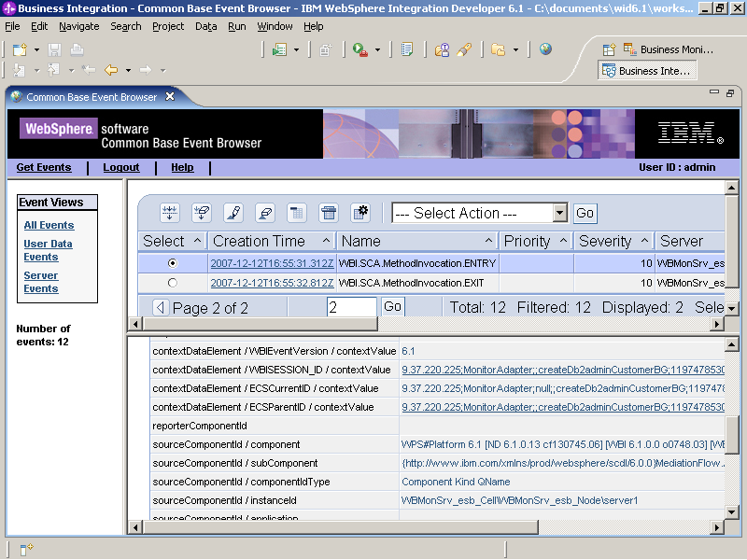Click the green arrow list toolbar icon
The image size is (747, 560).
coord(279,49)
